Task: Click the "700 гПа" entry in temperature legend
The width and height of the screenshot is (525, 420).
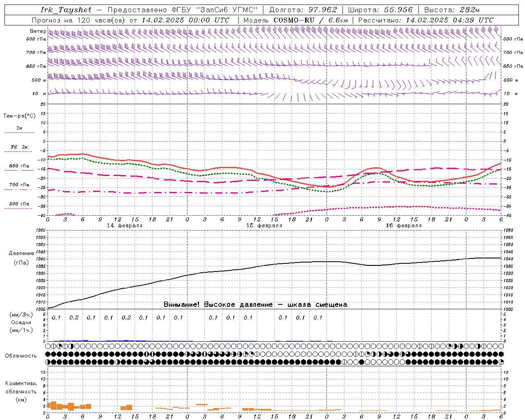Action: pos(19,185)
